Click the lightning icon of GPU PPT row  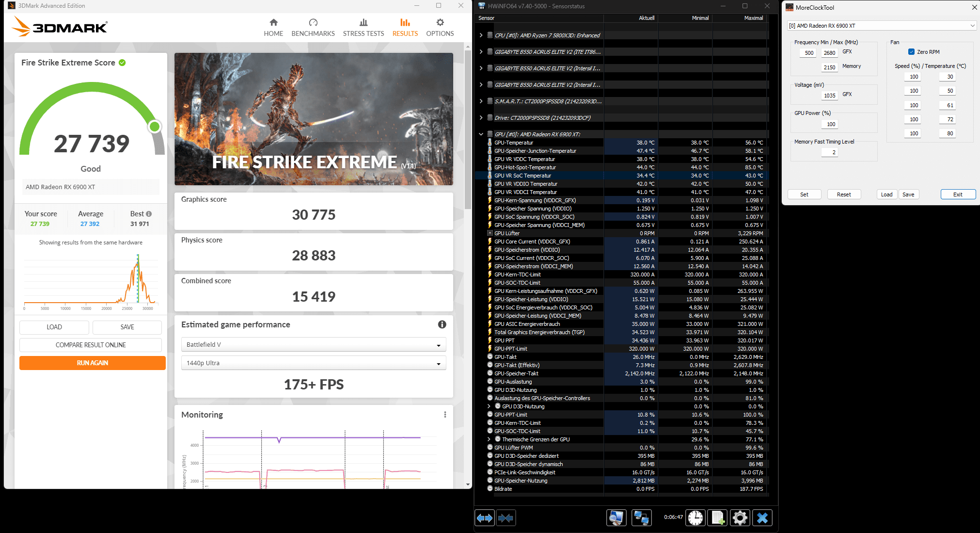[490, 340]
